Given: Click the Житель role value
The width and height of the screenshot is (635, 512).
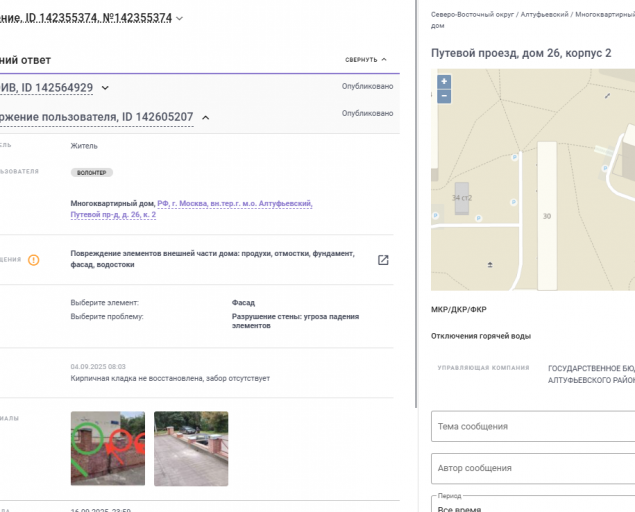Looking at the screenshot, I should [84, 146].
